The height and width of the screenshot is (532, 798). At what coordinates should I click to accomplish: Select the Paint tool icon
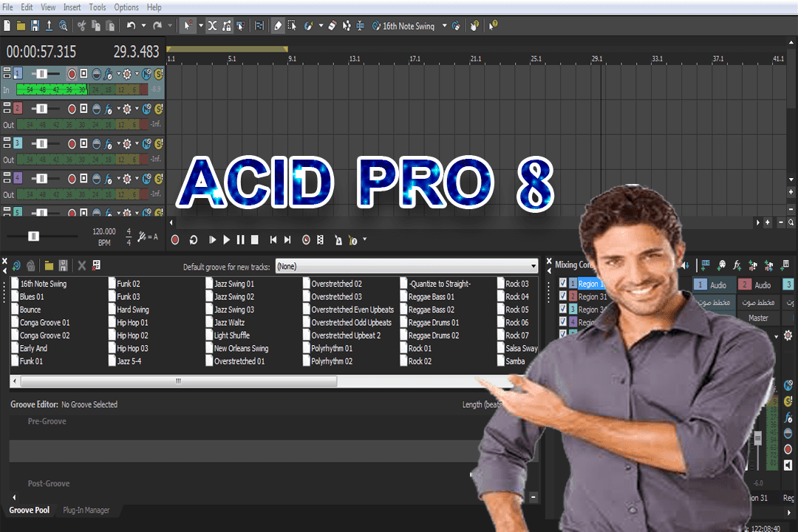coord(307,24)
